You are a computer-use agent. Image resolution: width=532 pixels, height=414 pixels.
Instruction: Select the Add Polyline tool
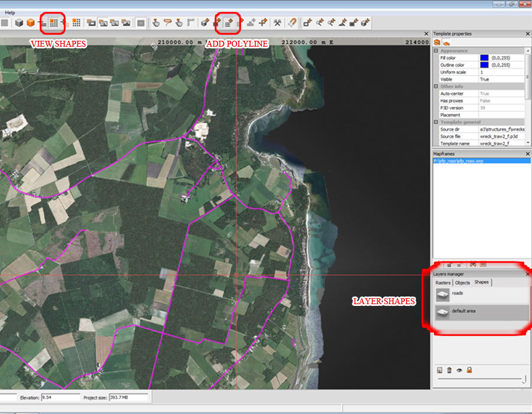[228, 23]
